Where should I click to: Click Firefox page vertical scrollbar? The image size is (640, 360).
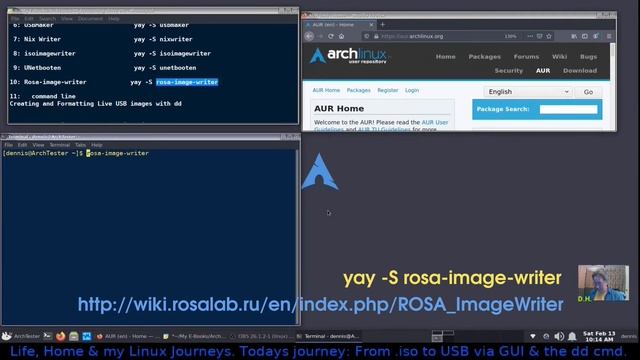[x=612, y=86]
